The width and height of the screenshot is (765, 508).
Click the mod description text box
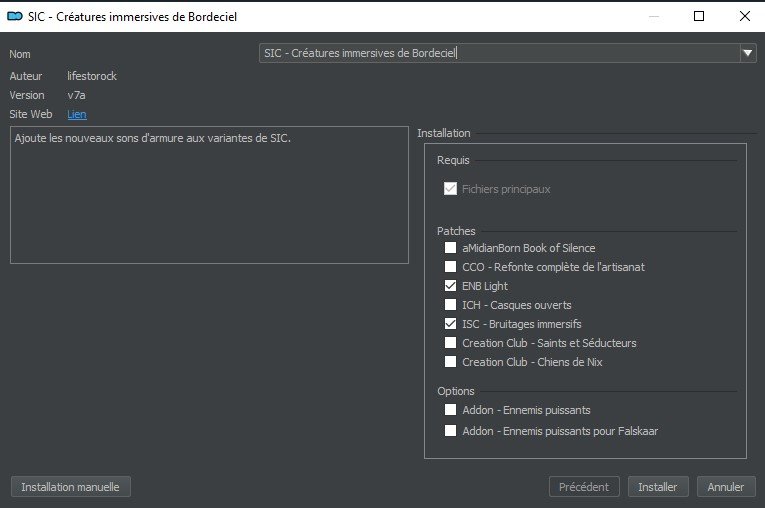click(x=209, y=195)
